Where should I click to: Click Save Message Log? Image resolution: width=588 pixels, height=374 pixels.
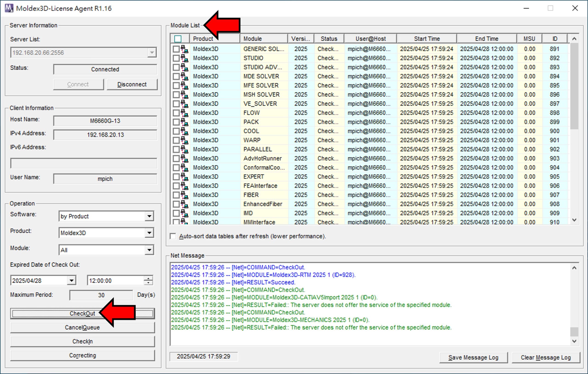(x=473, y=358)
